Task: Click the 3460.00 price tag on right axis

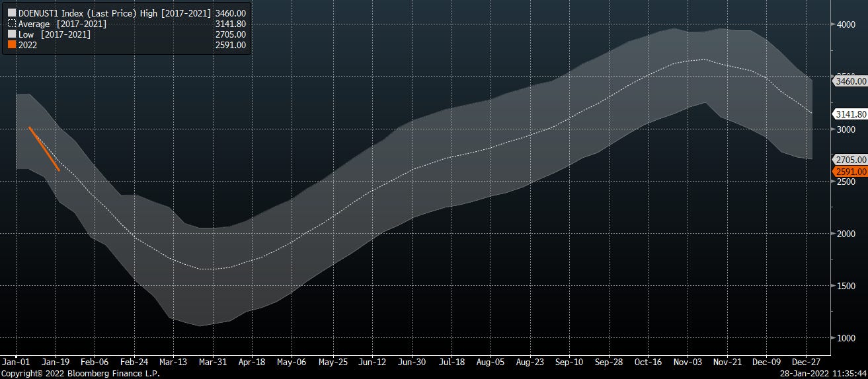Action: [850, 81]
